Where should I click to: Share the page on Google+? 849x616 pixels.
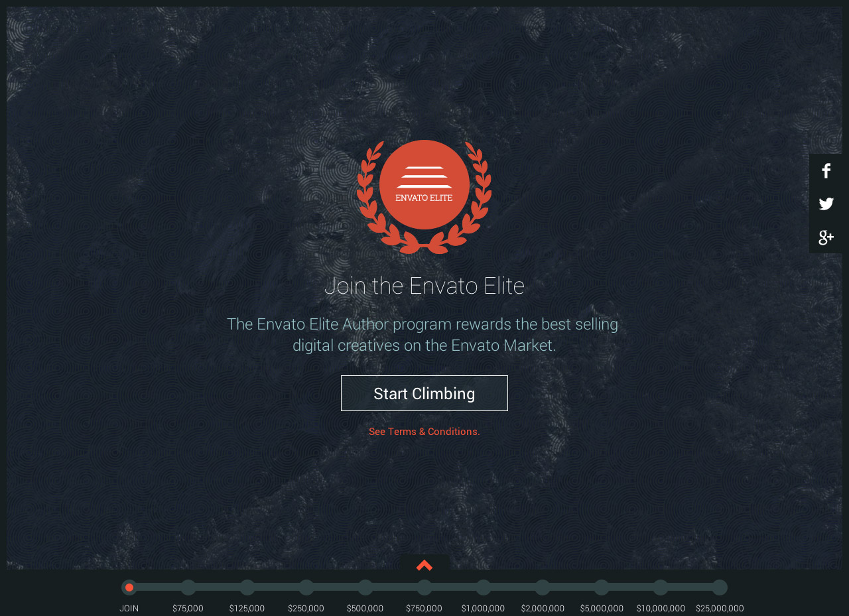(826, 237)
